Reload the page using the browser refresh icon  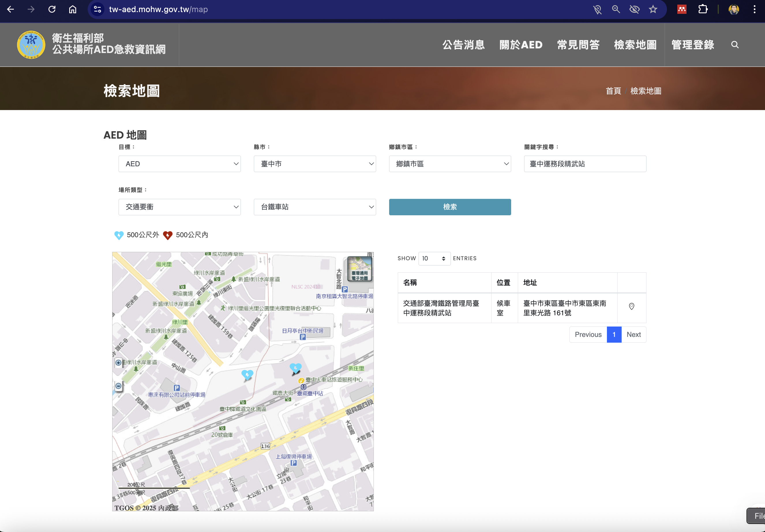click(52, 9)
